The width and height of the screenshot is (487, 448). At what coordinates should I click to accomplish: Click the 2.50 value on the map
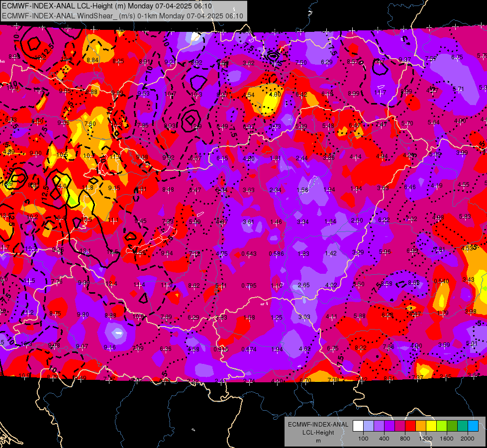tap(357, 220)
